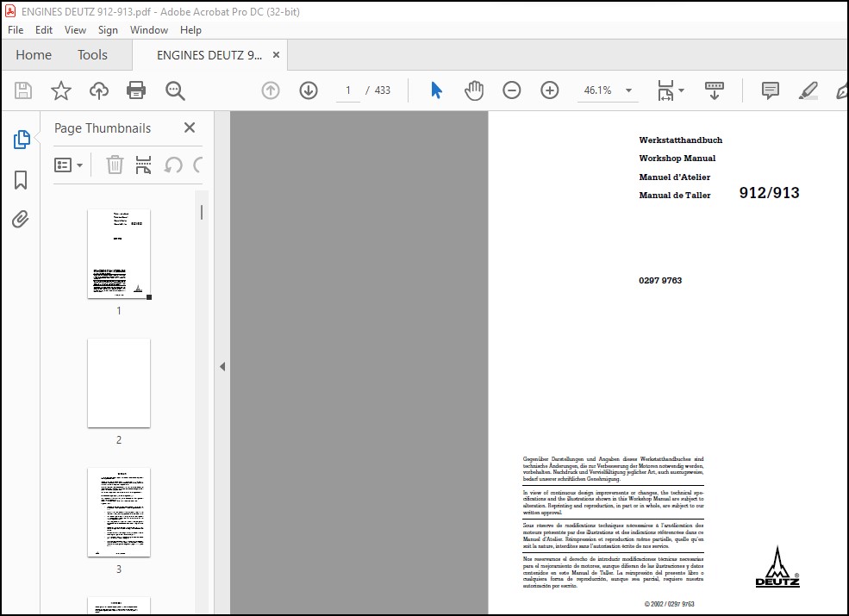Select the Highlight text pen tool
The width and height of the screenshot is (849, 616).
point(808,90)
